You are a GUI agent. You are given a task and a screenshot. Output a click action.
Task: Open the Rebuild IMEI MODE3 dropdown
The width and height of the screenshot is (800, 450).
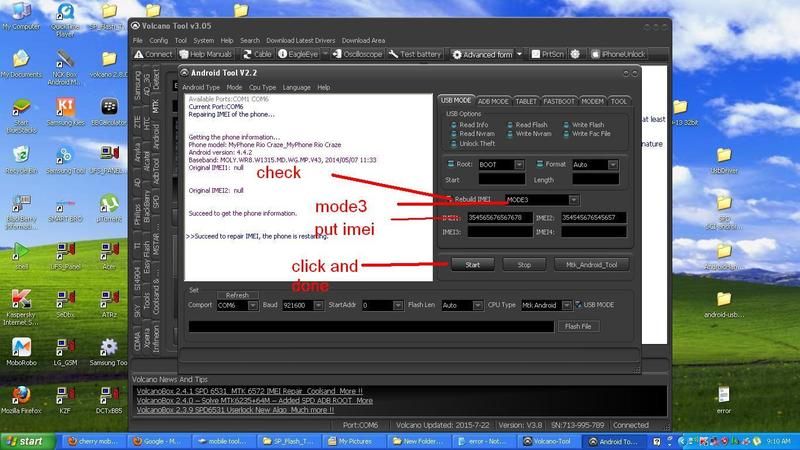tap(573, 199)
